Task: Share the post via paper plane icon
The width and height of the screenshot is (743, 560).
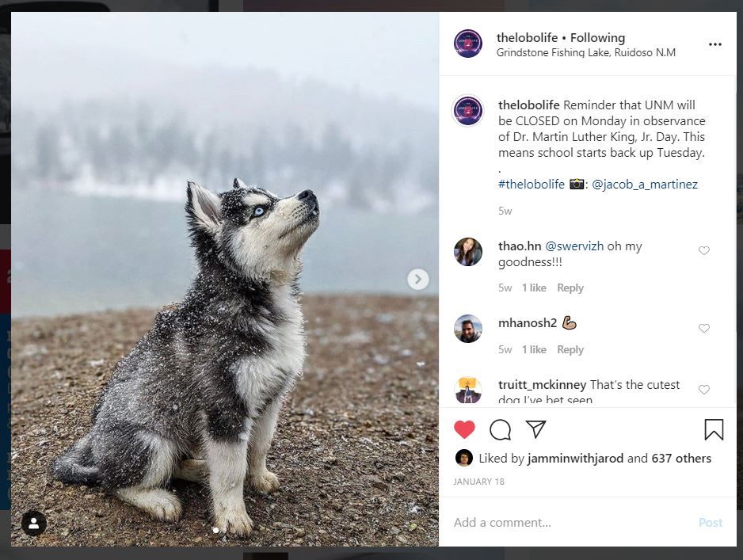Action: 536,429
